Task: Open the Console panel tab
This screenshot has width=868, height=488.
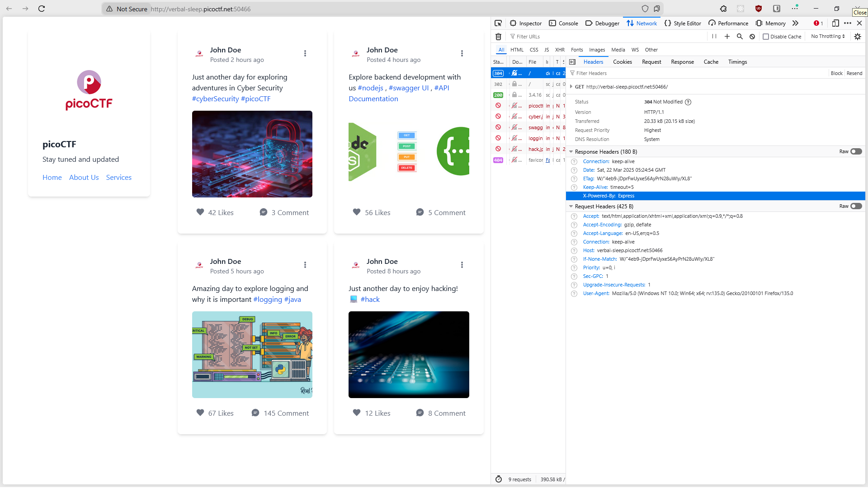Action: tap(563, 23)
